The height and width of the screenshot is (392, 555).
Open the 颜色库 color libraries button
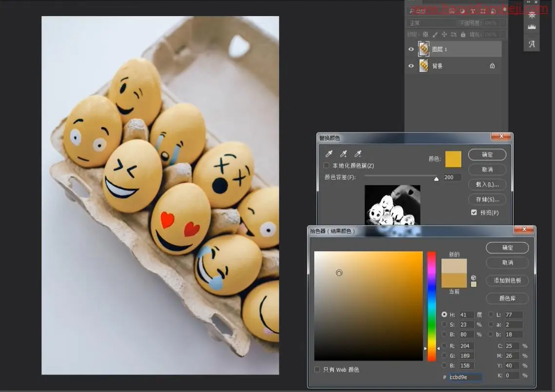tap(507, 298)
